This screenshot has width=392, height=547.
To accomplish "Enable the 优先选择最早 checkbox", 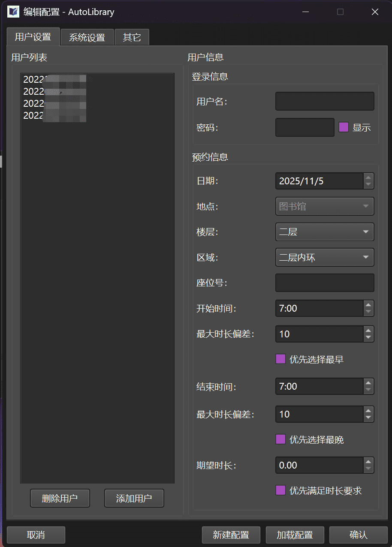I will pos(280,359).
